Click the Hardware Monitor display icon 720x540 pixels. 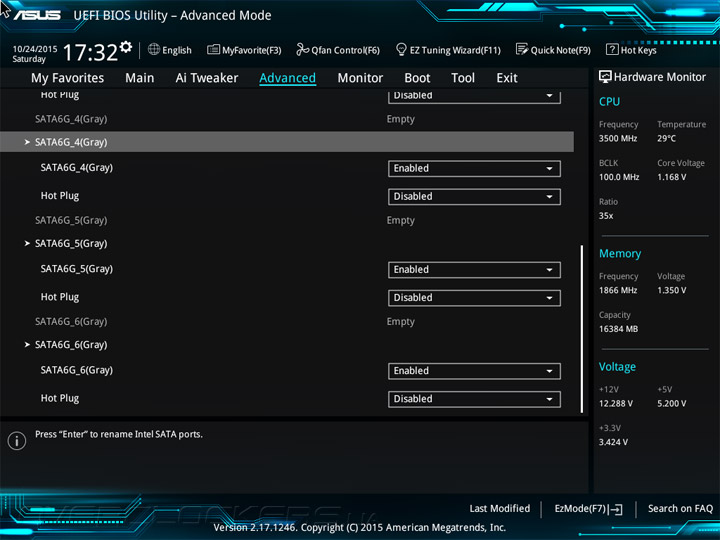[x=605, y=77]
